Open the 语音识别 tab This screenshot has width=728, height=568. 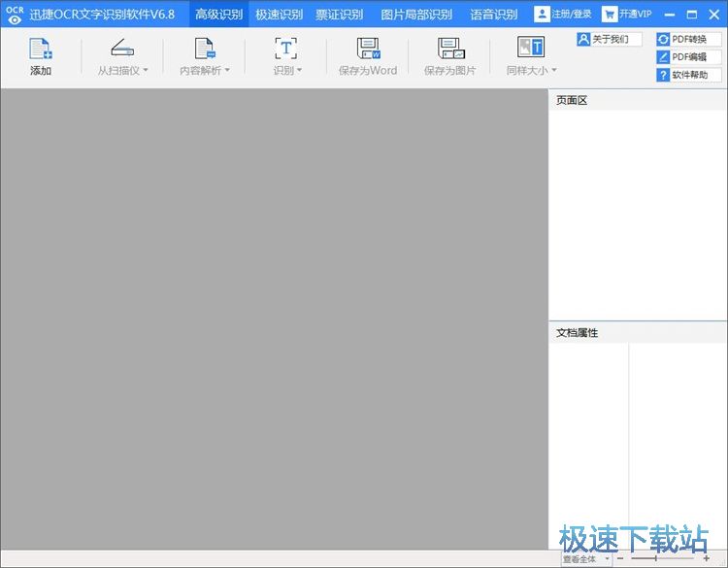click(x=494, y=15)
